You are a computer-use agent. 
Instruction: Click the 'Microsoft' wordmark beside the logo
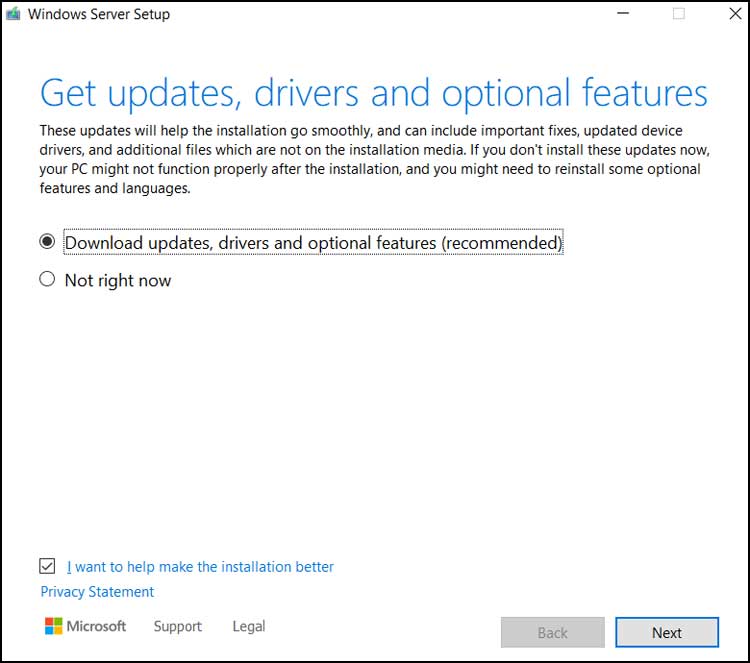[x=97, y=626]
